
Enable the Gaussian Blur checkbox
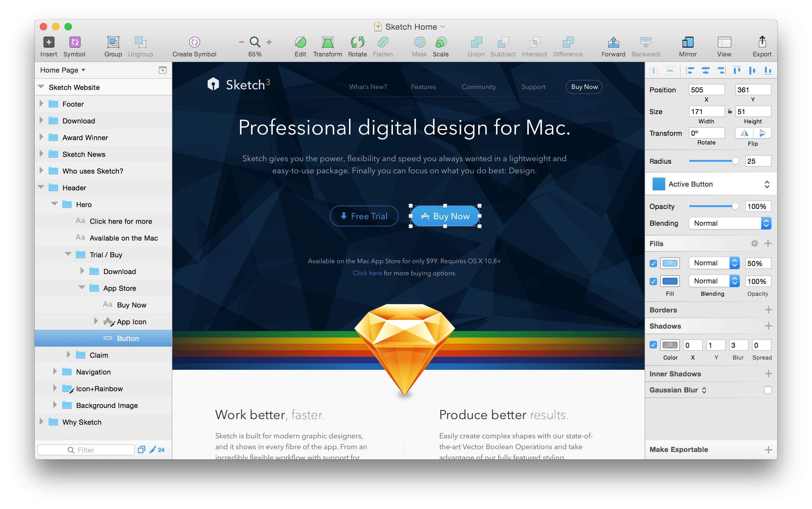[768, 390]
